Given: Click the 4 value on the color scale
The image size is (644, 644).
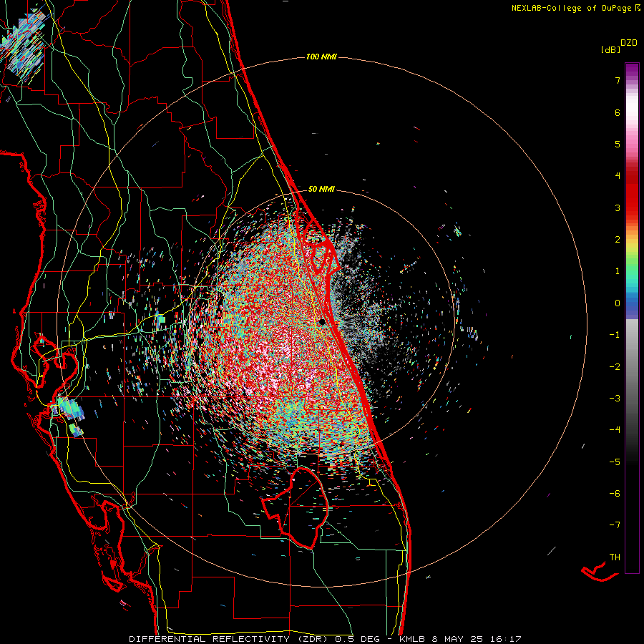Looking at the screenshot, I should pos(618,176).
